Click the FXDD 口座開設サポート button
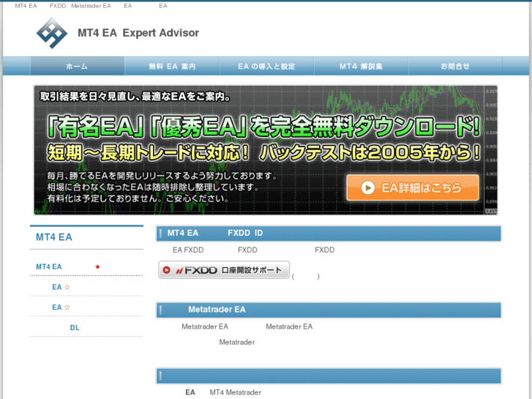This screenshot has width=532, height=399. (224, 270)
